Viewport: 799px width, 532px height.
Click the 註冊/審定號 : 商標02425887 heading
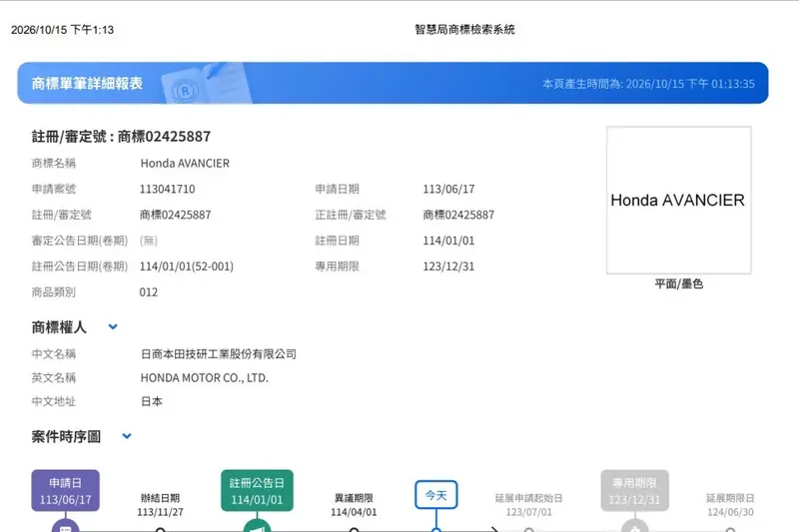(x=121, y=137)
